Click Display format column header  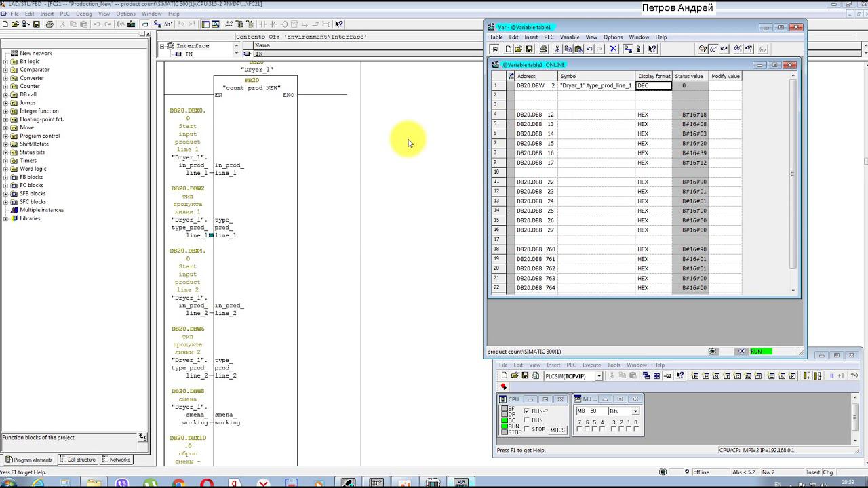click(x=654, y=76)
